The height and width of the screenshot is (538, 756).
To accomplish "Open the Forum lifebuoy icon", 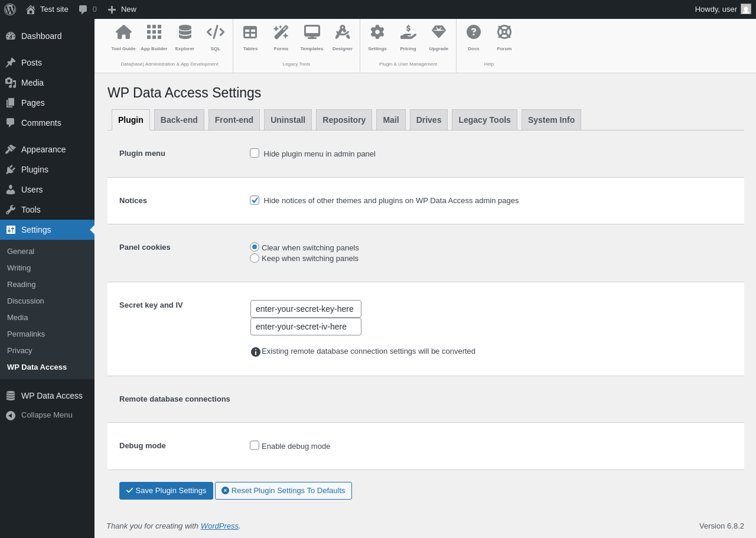I will (504, 32).
